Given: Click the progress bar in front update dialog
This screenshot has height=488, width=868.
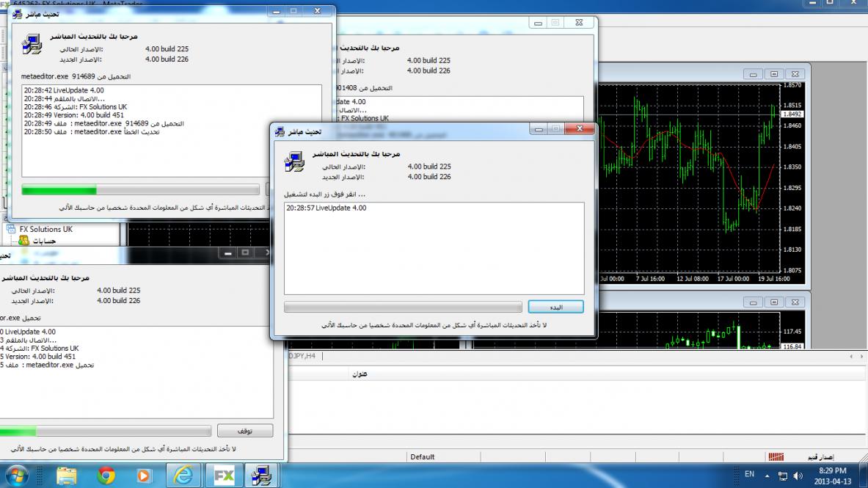Looking at the screenshot, I should coord(403,307).
